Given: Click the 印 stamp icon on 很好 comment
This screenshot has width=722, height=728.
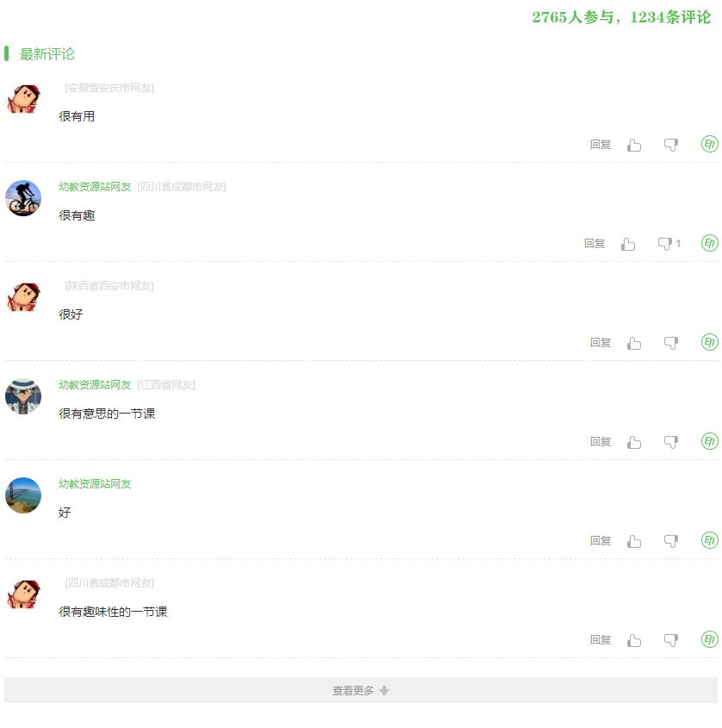Looking at the screenshot, I should coord(709,342).
